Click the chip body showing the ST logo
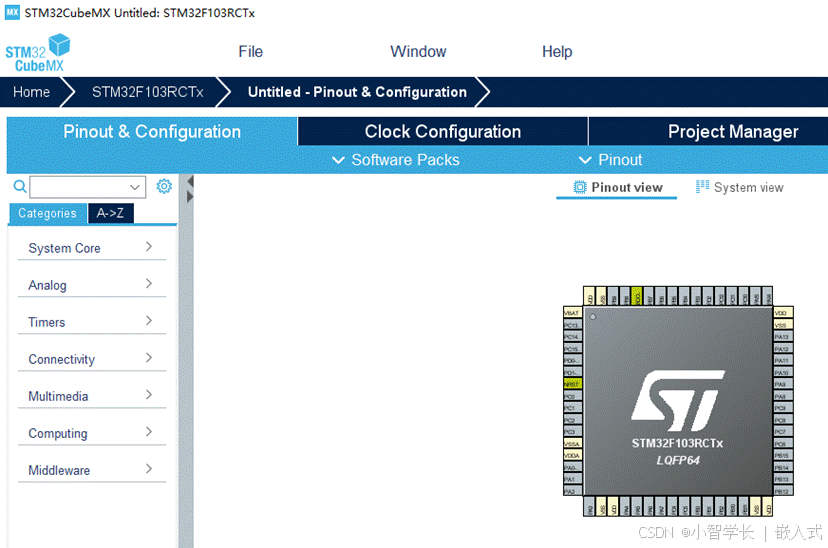Screen dimensions: 828x548 [x=678, y=401]
